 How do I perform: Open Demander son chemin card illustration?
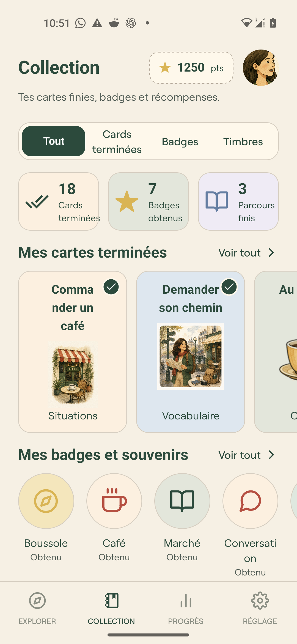pos(191,356)
